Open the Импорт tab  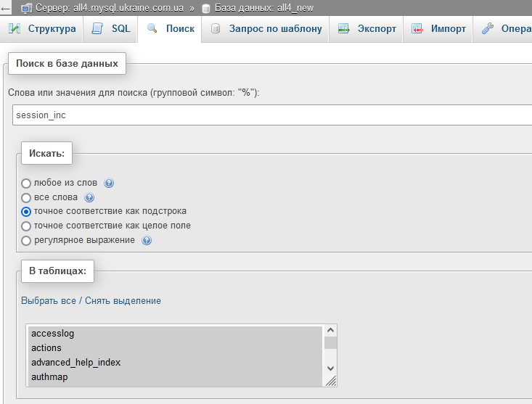[438, 29]
